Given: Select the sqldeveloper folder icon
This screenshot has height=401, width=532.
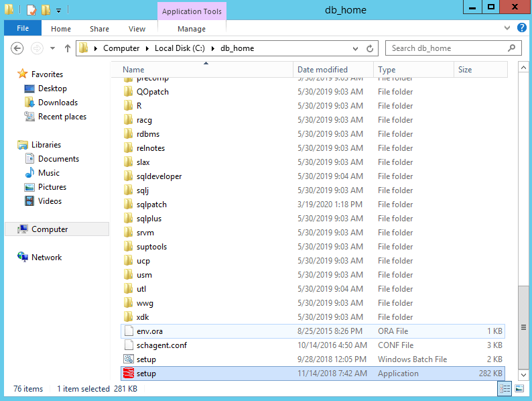Looking at the screenshot, I should 128,176.
